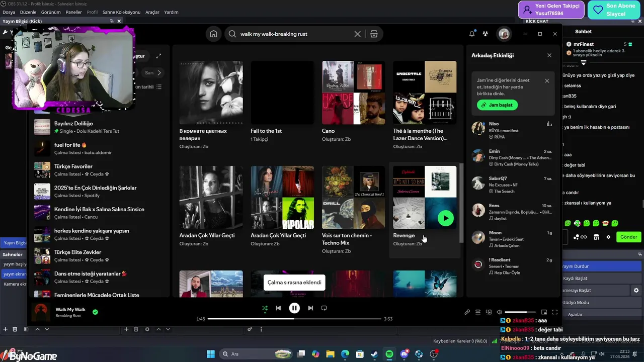The height and width of the screenshot is (362, 644).
Task: Stop the stream with Yayını Durdur
Action: pos(601,266)
